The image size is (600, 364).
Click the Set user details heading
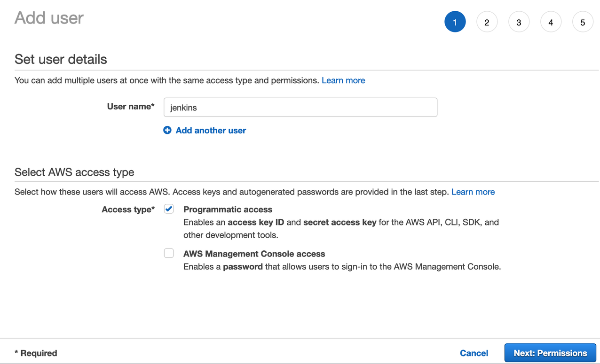61,59
